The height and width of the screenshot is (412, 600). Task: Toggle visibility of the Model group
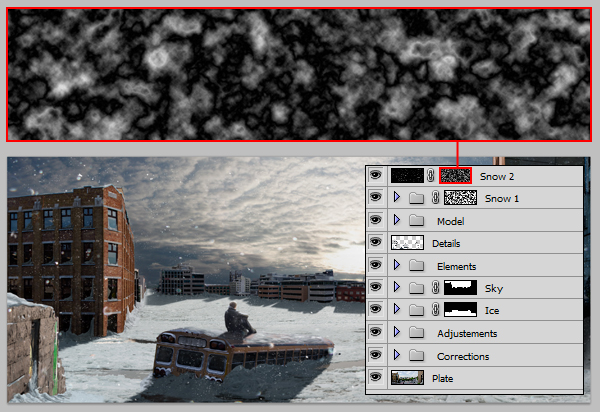point(376,220)
